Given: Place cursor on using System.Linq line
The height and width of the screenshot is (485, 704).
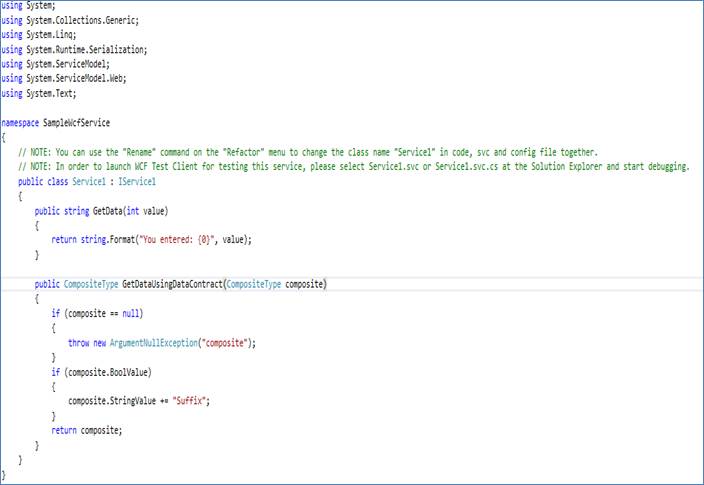Looking at the screenshot, I should (x=39, y=35).
